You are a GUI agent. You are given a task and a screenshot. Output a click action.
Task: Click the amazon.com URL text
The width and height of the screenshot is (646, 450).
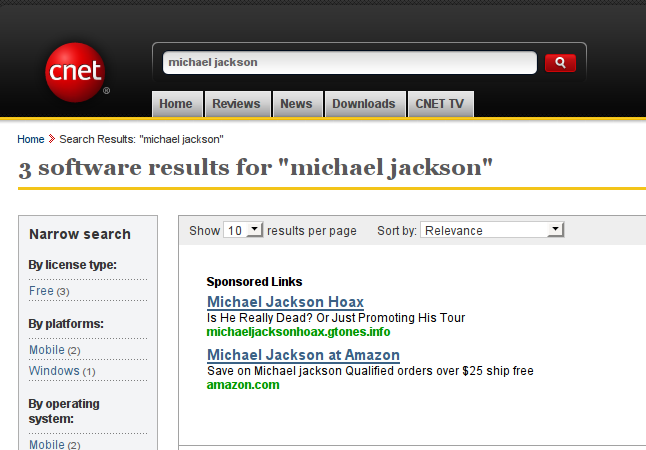coord(243,385)
